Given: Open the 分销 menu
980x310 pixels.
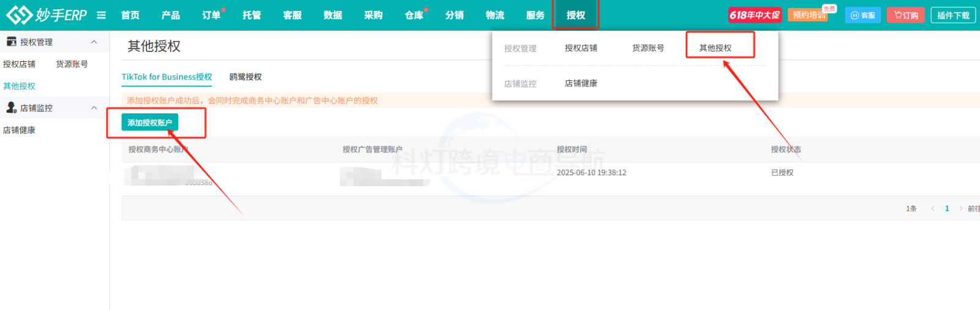Looking at the screenshot, I should (454, 15).
